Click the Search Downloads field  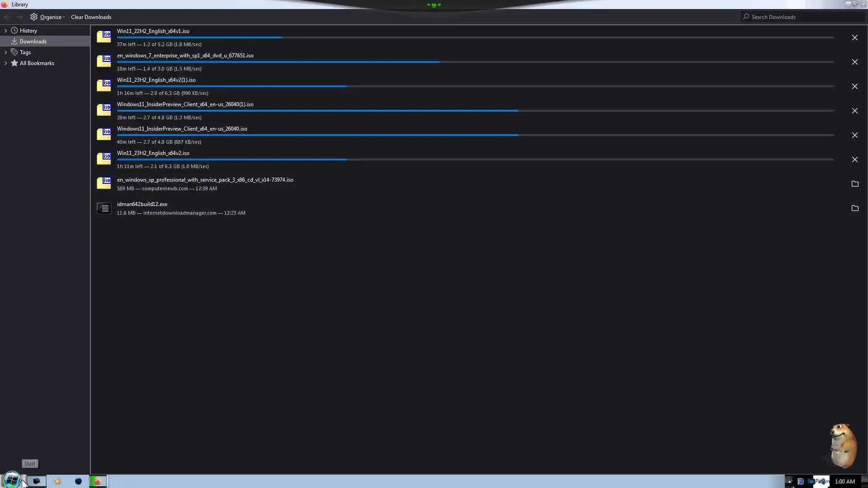click(805, 17)
